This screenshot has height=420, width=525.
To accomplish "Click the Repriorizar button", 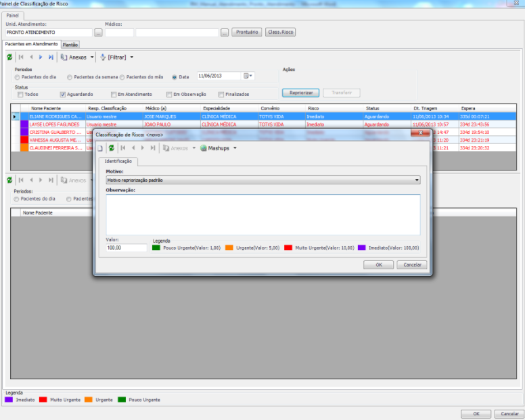I will [x=300, y=93].
